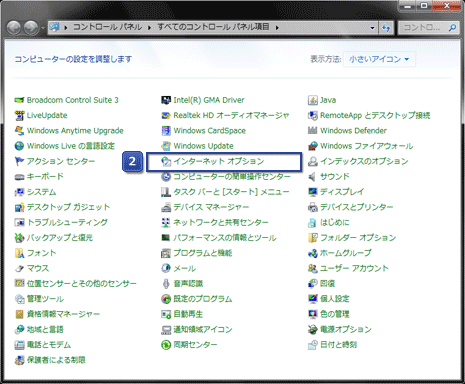Open the デバイス マネージャー icon
This screenshot has height=384, width=465.
(x=166, y=207)
